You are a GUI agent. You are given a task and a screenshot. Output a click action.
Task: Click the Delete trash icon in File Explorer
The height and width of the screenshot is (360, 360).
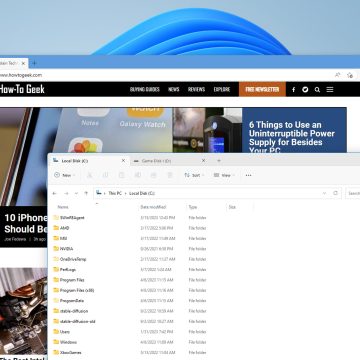[x=170, y=175]
